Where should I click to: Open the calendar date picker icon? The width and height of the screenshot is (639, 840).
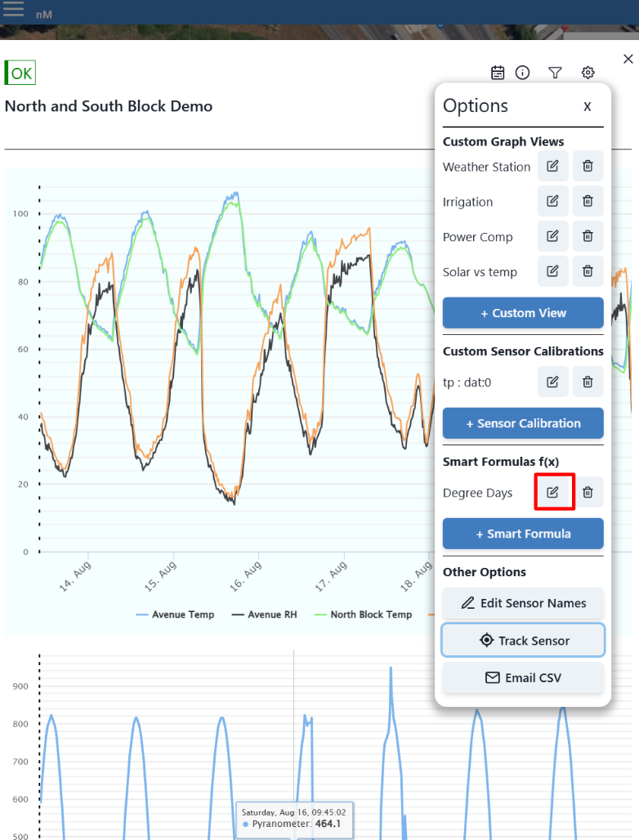(x=498, y=73)
